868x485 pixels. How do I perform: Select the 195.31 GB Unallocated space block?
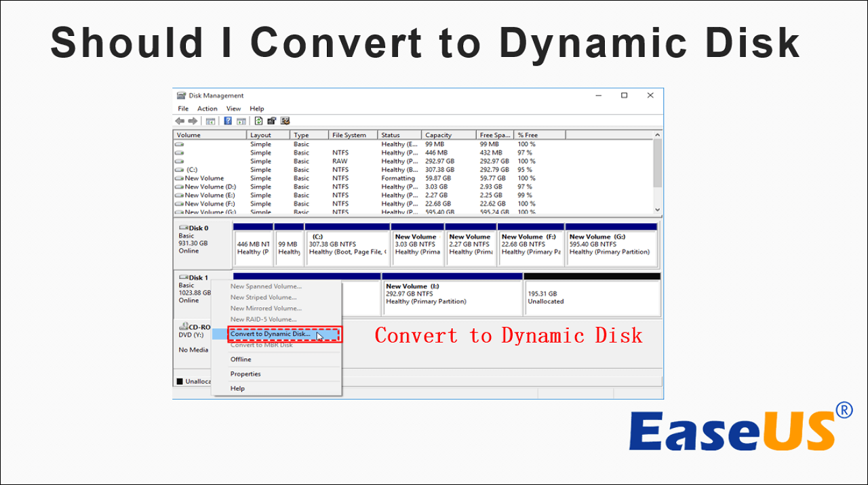591,297
